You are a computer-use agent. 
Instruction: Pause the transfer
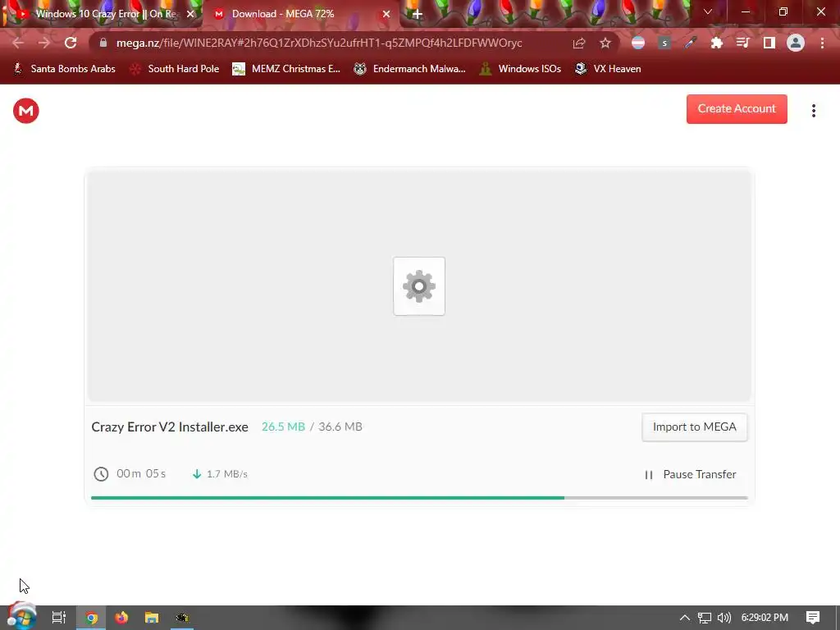(691, 475)
